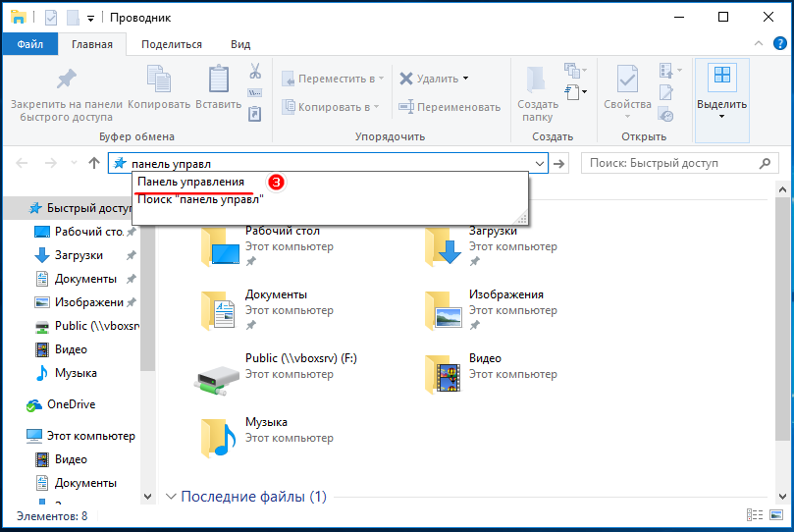Viewport: 794px width, 532px height.
Task: Click the Paste shortcut icon
Action: point(255,114)
